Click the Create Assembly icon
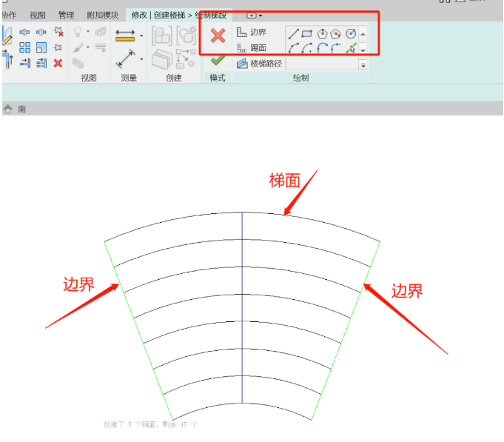Screen dimensions: 504x442 pyautogui.click(x=162, y=36)
